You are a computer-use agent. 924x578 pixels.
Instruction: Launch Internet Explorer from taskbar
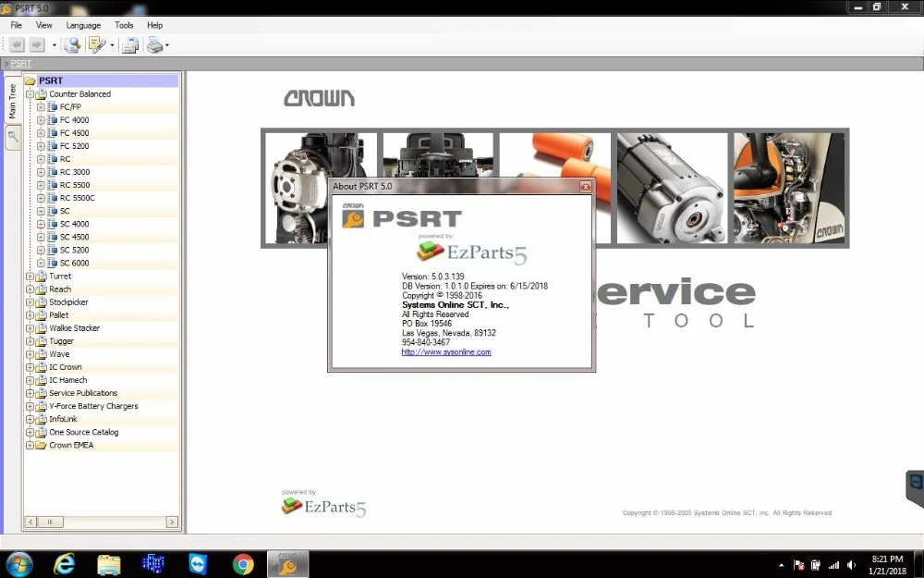click(64, 564)
